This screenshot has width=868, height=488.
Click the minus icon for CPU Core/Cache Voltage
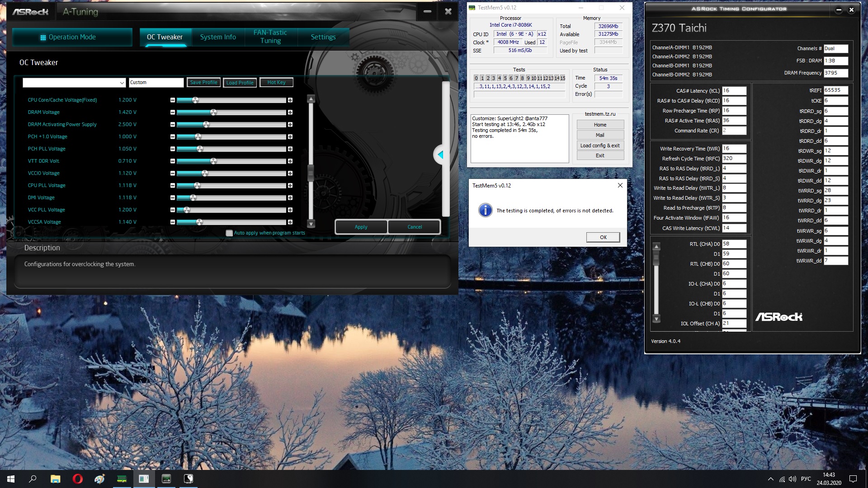click(x=172, y=100)
